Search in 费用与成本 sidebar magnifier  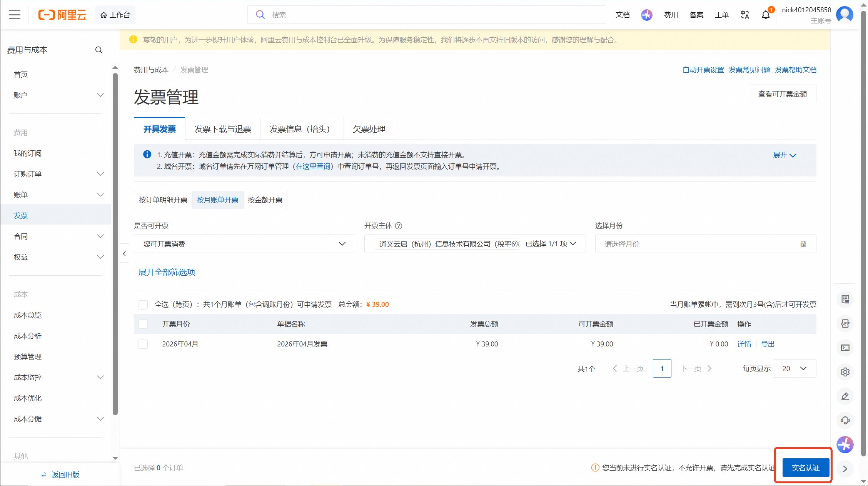click(99, 50)
